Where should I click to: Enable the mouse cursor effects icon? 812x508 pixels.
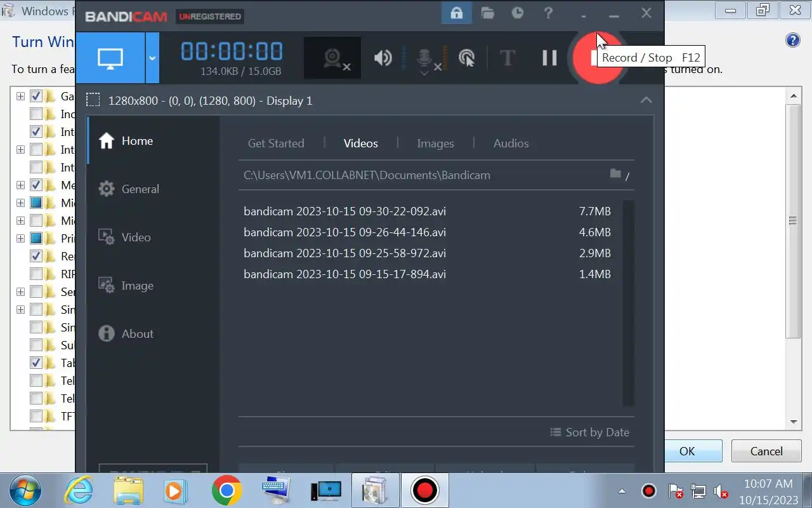coord(466,58)
